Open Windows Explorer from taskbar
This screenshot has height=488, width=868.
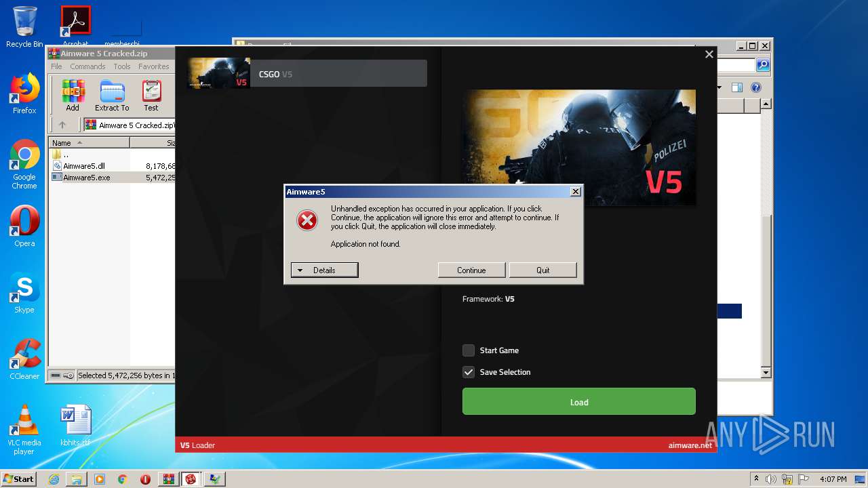point(77,479)
